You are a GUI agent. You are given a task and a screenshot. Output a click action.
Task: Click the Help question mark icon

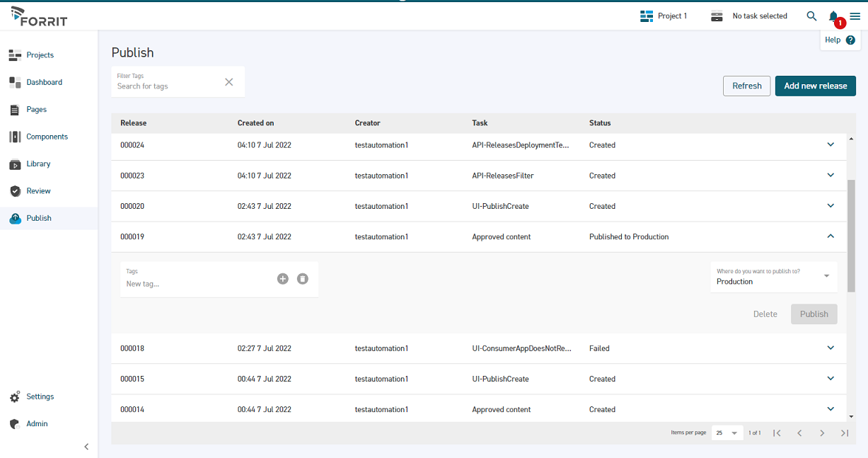[850, 40]
